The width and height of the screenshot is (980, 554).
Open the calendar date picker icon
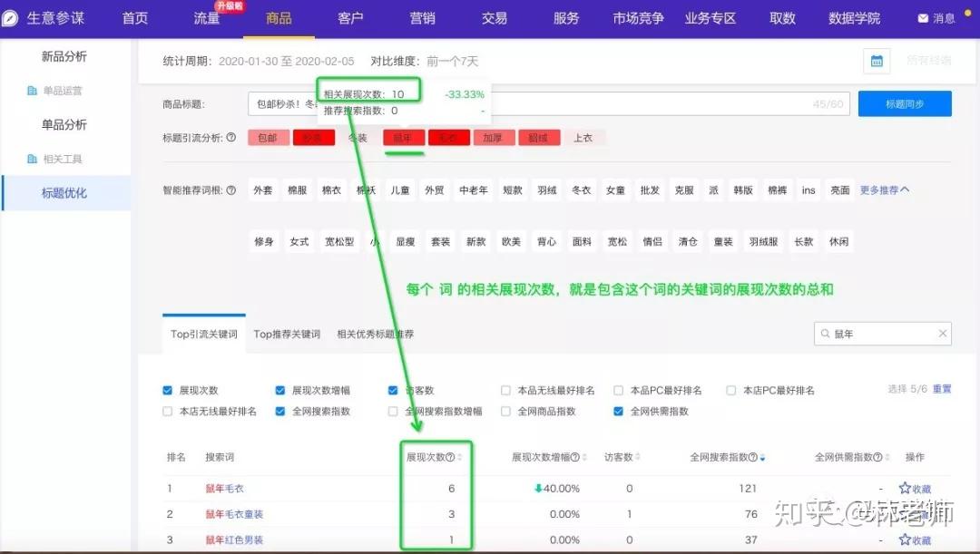click(877, 62)
